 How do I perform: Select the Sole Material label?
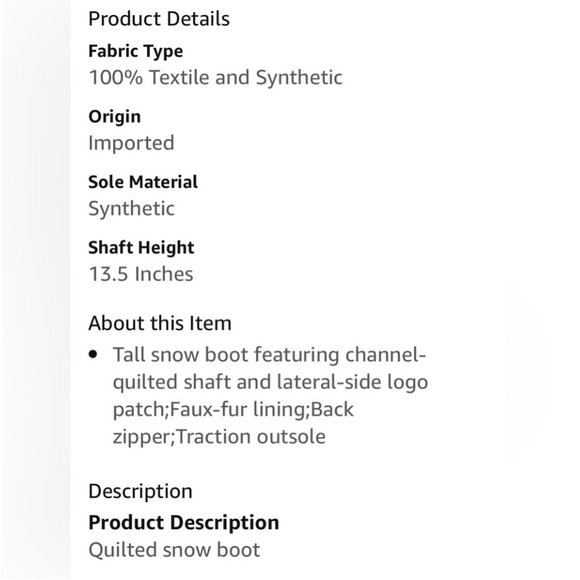(143, 182)
